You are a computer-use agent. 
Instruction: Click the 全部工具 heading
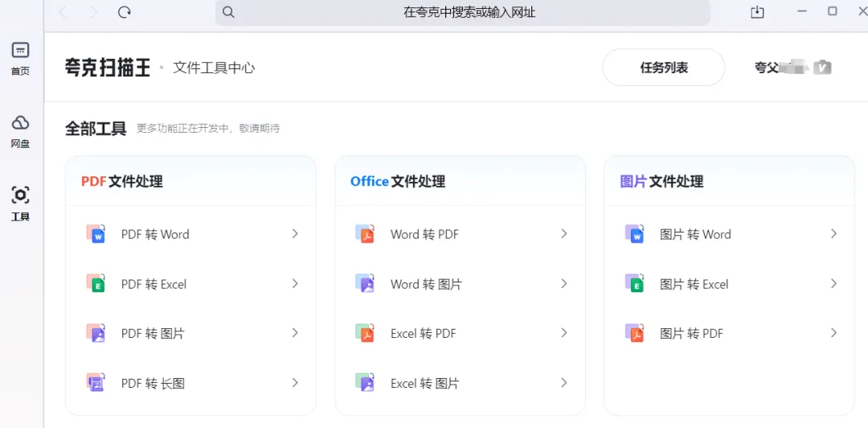(x=96, y=129)
